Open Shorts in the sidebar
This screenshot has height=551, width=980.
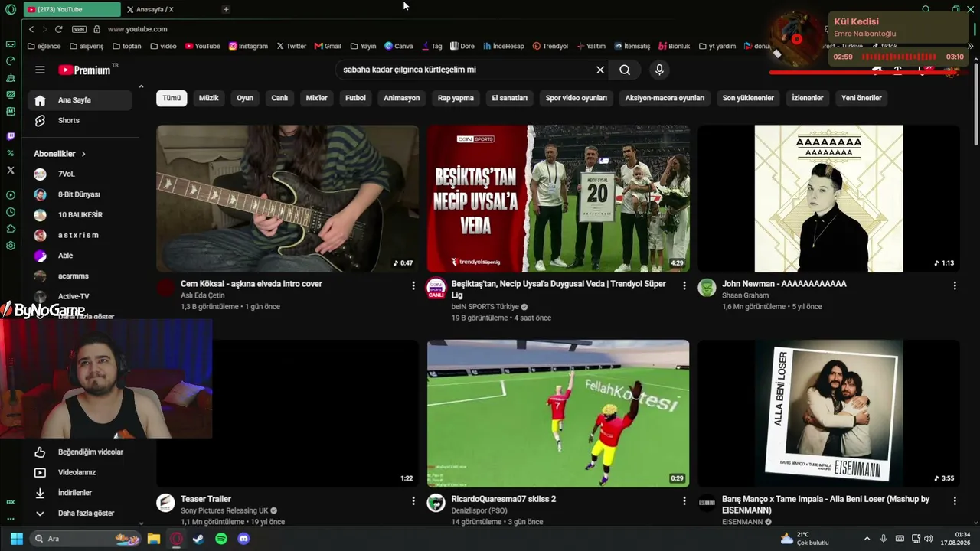tap(80, 120)
